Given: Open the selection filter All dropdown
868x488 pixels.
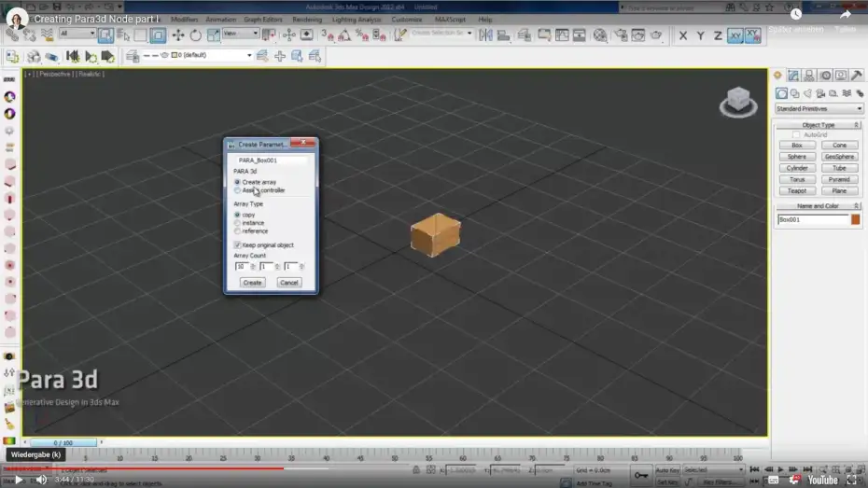Looking at the screenshot, I should click(77, 34).
